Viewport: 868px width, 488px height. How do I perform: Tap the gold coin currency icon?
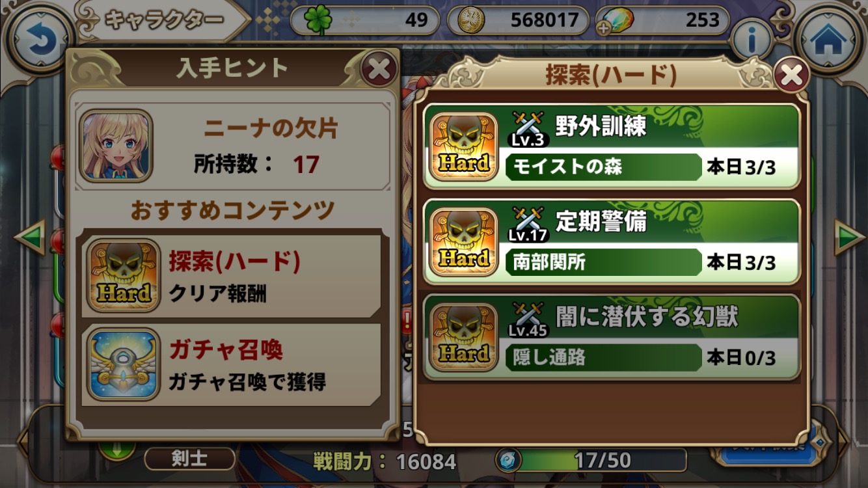471,20
